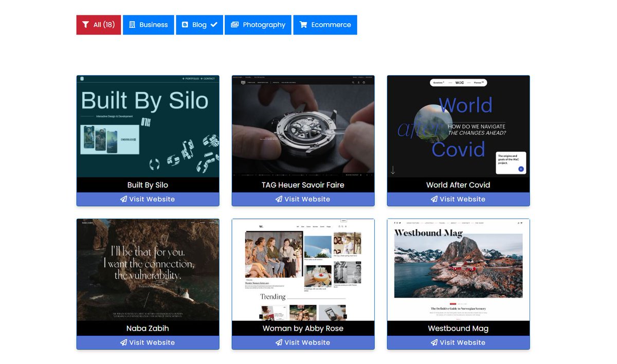The height and width of the screenshot is (364, 617).
Task: Visit Website for TAG Heuer Savoir Faire
Action: coord(303,199)
